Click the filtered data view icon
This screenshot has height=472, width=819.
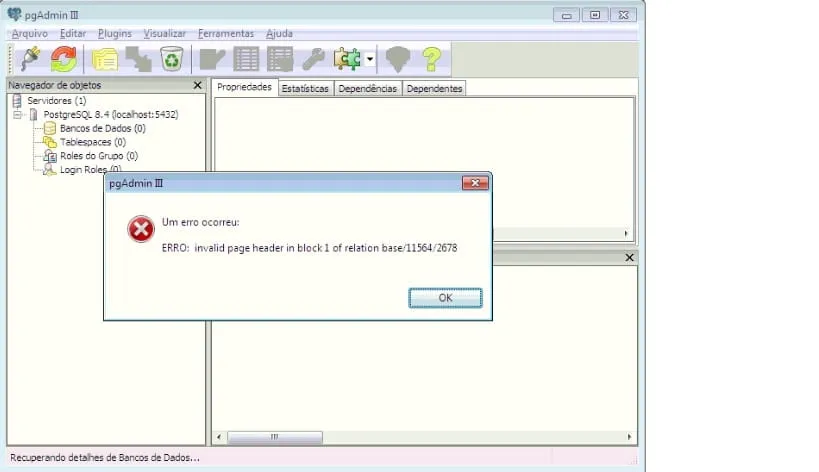tap(280, 60)
